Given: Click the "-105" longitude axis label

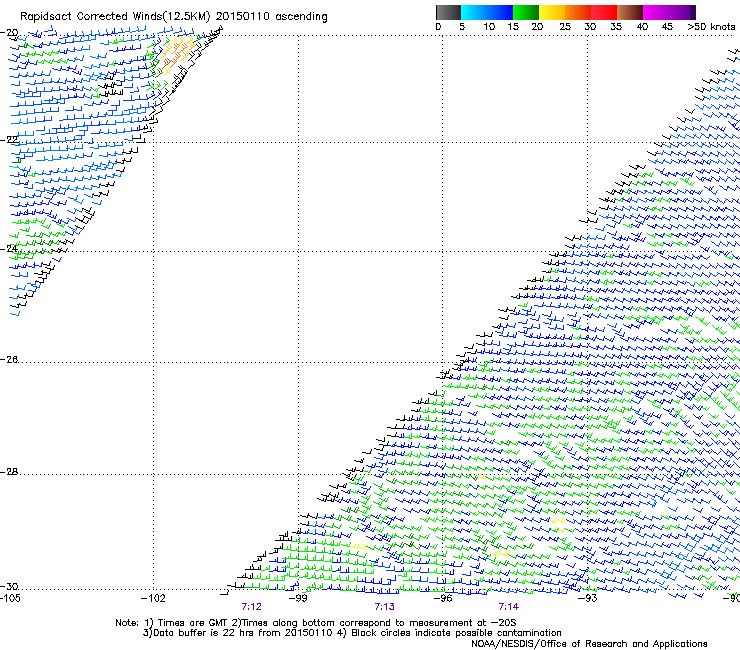Looking at the screenshot, I should (x=10, y=599).
